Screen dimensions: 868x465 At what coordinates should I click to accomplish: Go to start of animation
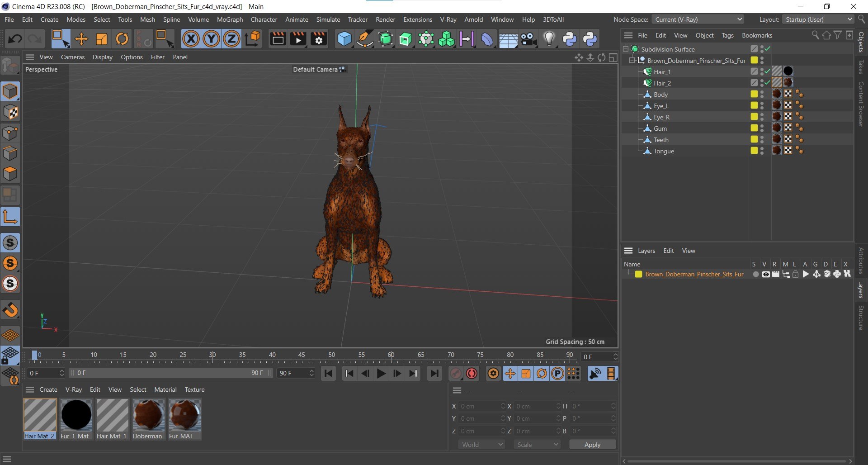click(x=329, y=373)
